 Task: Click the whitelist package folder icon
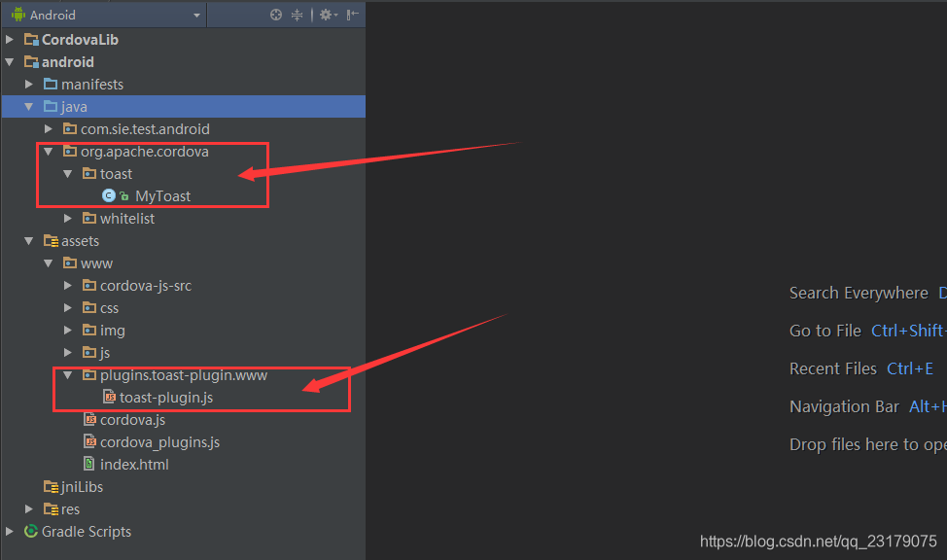[89, 218]
